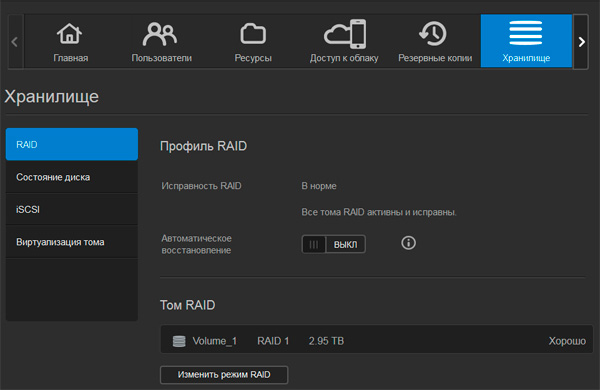This screenshot has height=390, width=600.
Task: Select the Volume_1 RAID 1 row
Action: [x=377, y=339]
